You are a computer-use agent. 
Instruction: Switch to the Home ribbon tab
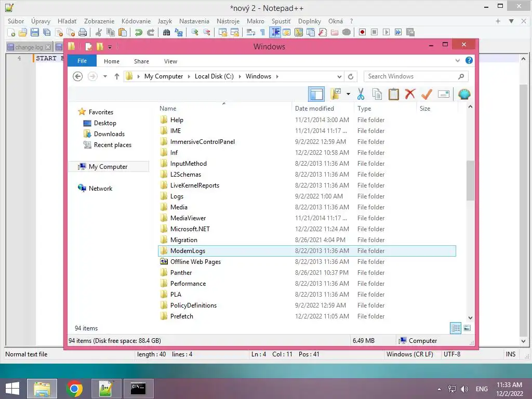pos(112,61)
